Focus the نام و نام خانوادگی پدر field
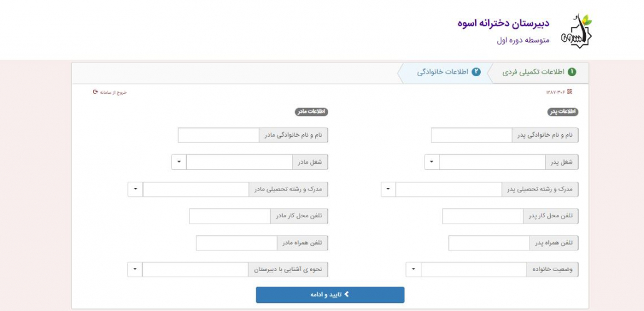Screen dimensions: 644x311 pyautogui.click(x=471, y=136)
